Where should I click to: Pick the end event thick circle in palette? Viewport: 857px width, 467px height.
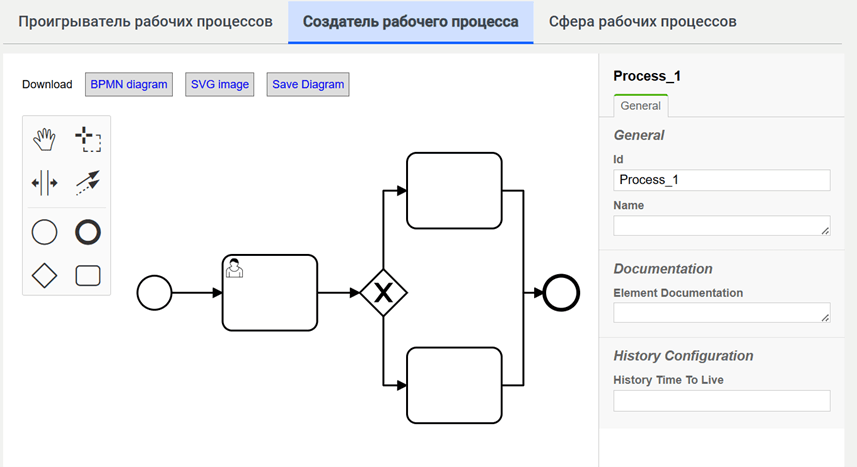pyautogui.click(x=88, y=232)
